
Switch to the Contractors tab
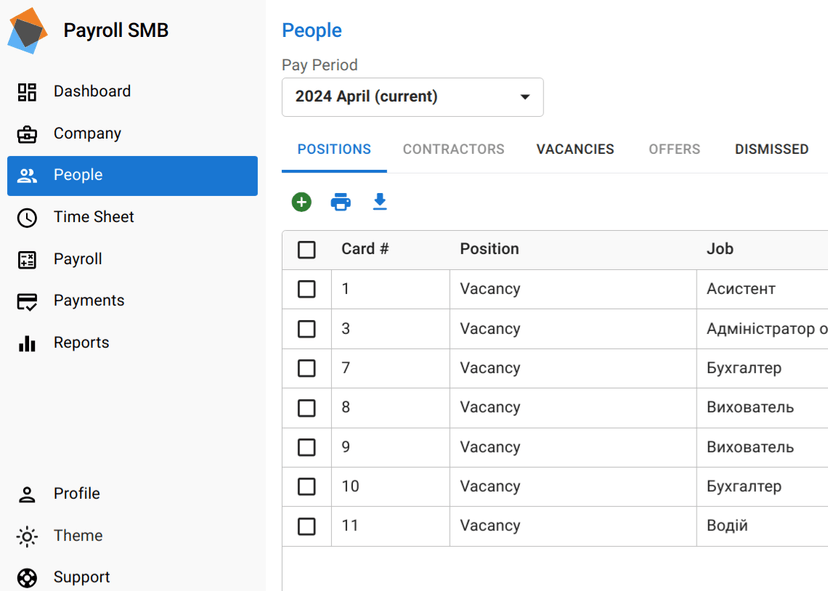click(x=453, y=149)
